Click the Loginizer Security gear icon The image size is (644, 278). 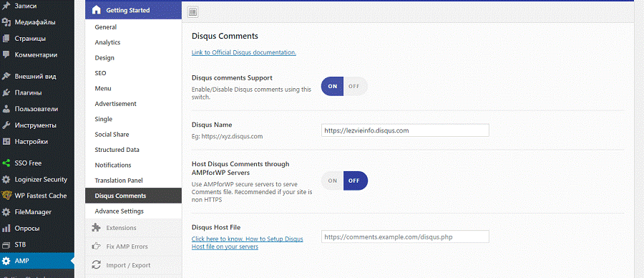6,180
